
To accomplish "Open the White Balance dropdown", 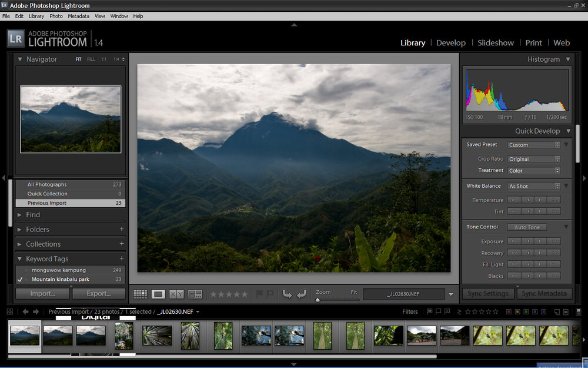I will click(532, 185).
